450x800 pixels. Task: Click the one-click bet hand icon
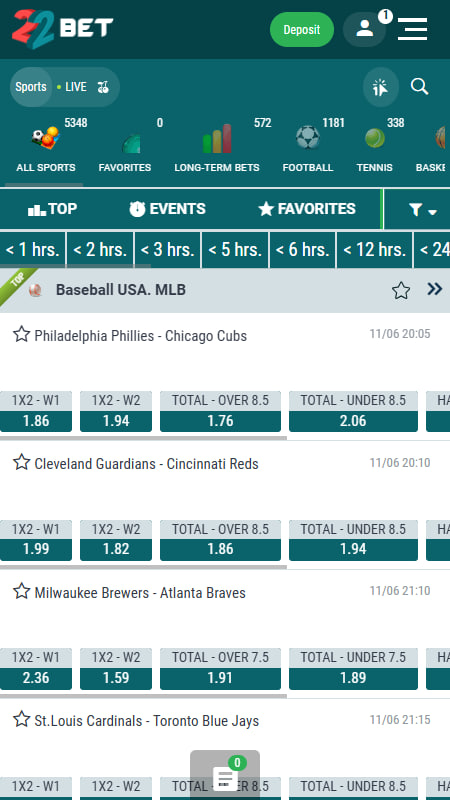click(x=381, y=87)
